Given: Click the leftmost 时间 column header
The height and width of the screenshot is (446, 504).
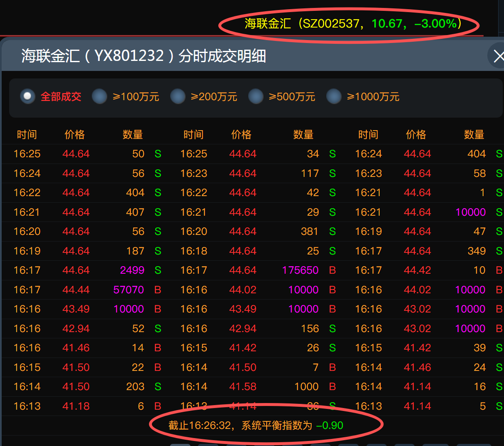Looking at the screenshot, I should [27, 134].
